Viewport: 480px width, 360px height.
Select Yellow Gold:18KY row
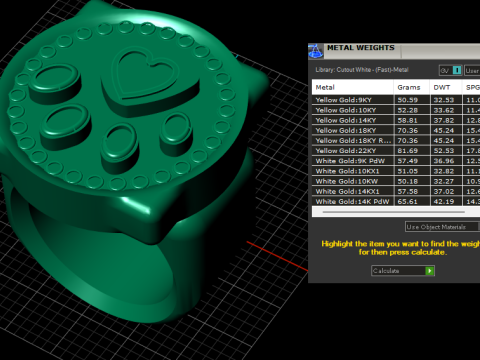pyautogui.click(x=396, y=130)
